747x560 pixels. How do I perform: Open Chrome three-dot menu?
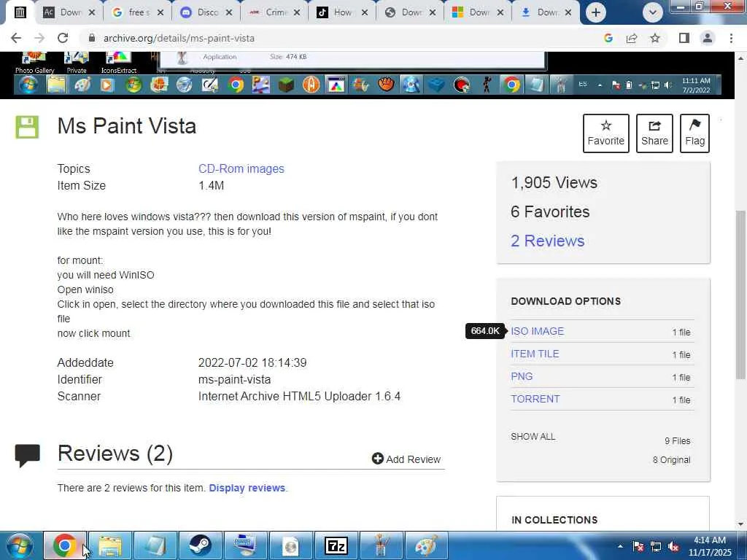pos(731,38)
